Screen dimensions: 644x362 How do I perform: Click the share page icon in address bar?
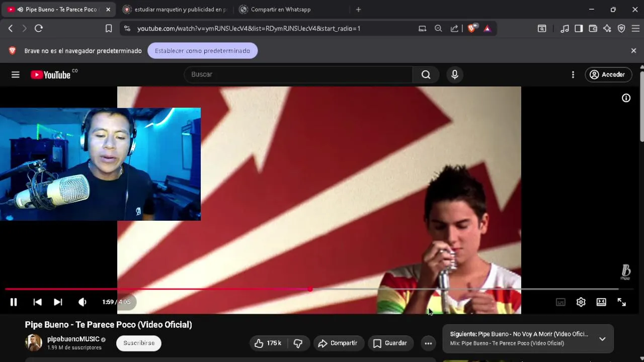point(454,29)
